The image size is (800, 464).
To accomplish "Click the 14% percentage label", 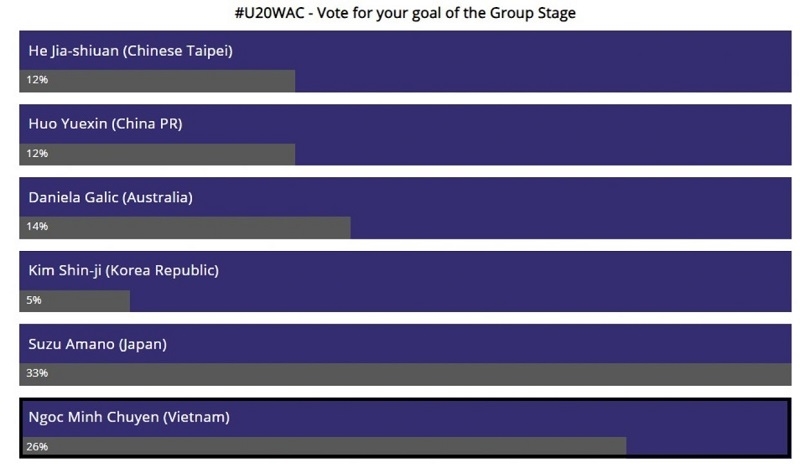I will coord(37,226).
